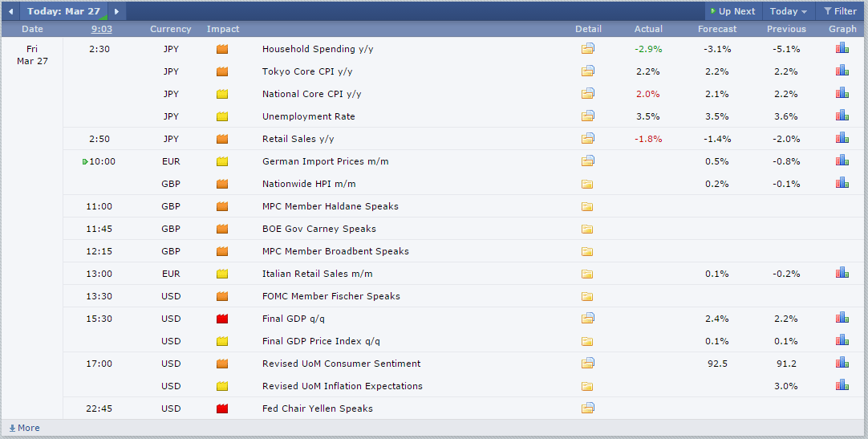Open detail folder for Unemployment Rate
This screenshot has height=439, width=868.
pos(587,116)
